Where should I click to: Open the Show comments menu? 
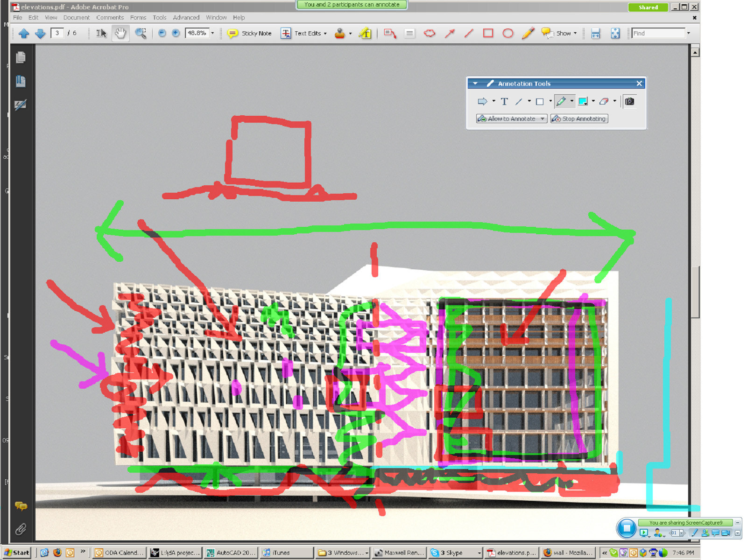click(559, 33)
